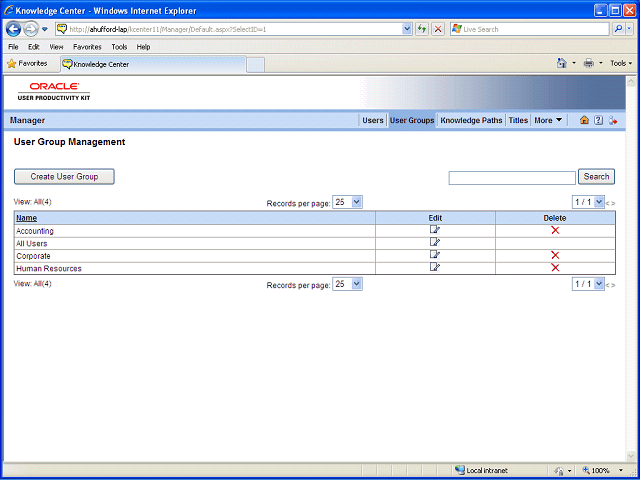The width and height of the screenshot is (640, 480).
Task: Open bottom Records per page dropdown
Action: (347, 284)
